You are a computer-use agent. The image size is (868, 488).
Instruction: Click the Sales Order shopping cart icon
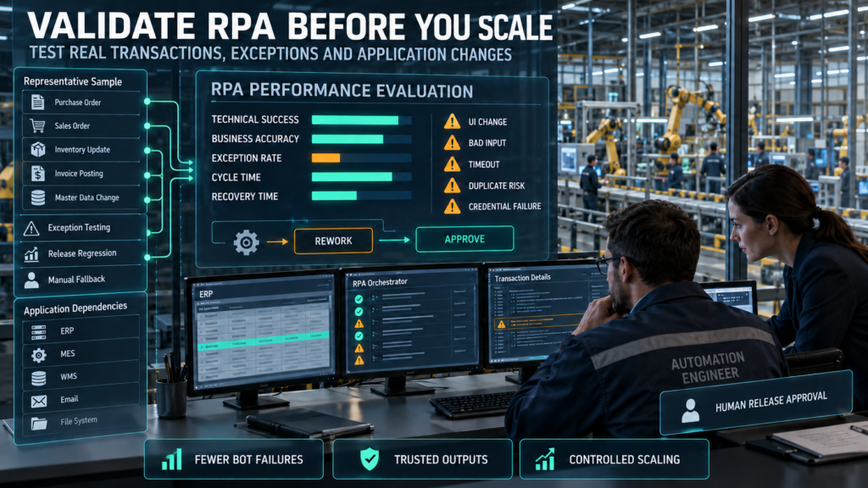[37, 125]
